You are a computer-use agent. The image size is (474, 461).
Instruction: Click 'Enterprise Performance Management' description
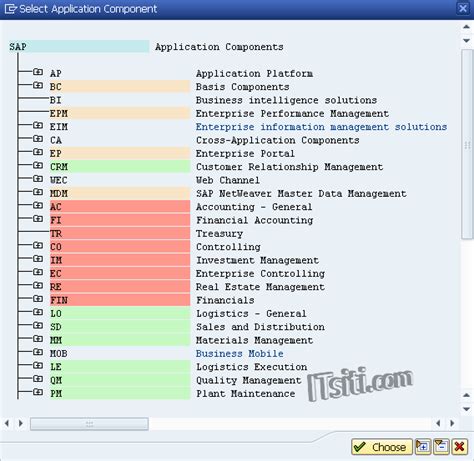(x=292, y=113)
